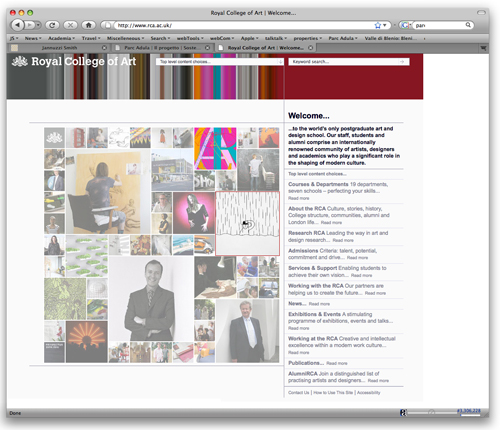The image size is (500, 430).
Task: Expand the Parc Adula bookmarks dropdown
Action: tap(343, 38)
